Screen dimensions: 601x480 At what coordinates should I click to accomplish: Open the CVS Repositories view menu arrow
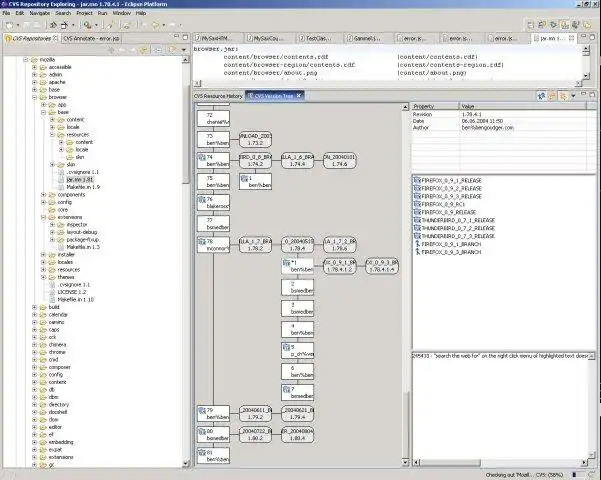pos(184,50)
